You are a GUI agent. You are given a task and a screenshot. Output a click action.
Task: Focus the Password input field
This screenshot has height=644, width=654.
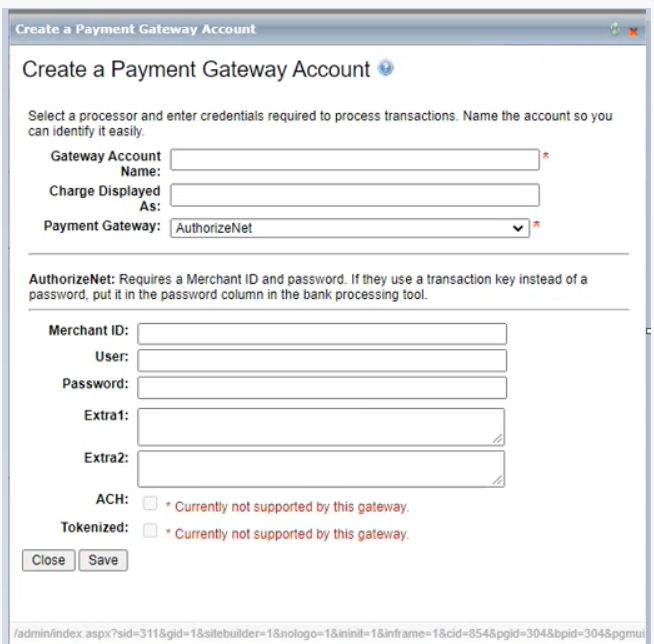pyautogui.click(x=322, y=387)
